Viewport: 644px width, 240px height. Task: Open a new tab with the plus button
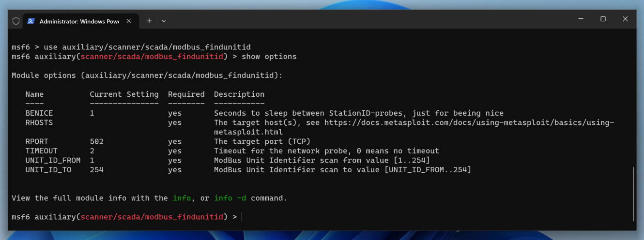tap(149, 21)
